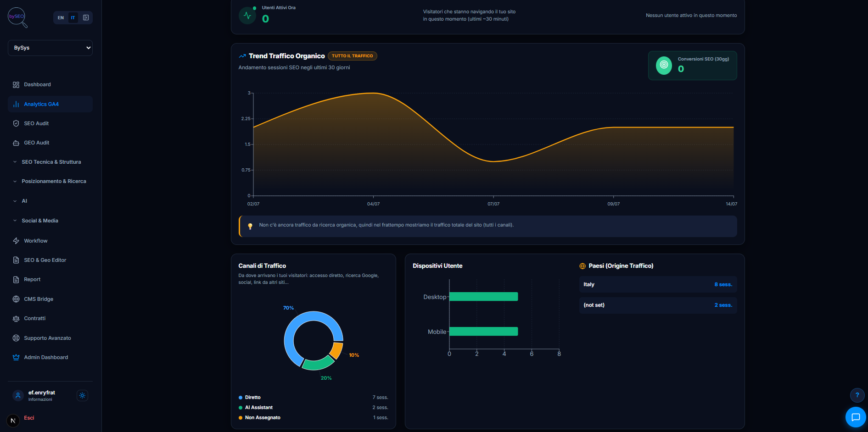Click the Next.js N badge

[13, 421]
